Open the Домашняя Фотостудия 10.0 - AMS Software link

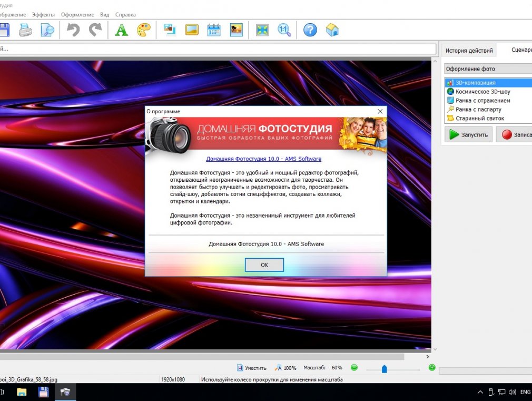pos(263,159)
